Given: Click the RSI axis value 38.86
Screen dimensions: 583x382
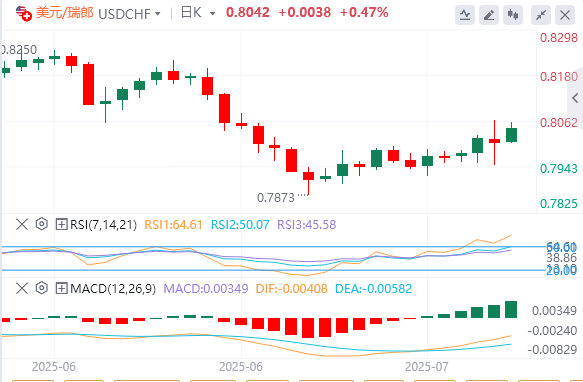Looking at the screenshot, I should pyautogui.click(x=562, y=257).
